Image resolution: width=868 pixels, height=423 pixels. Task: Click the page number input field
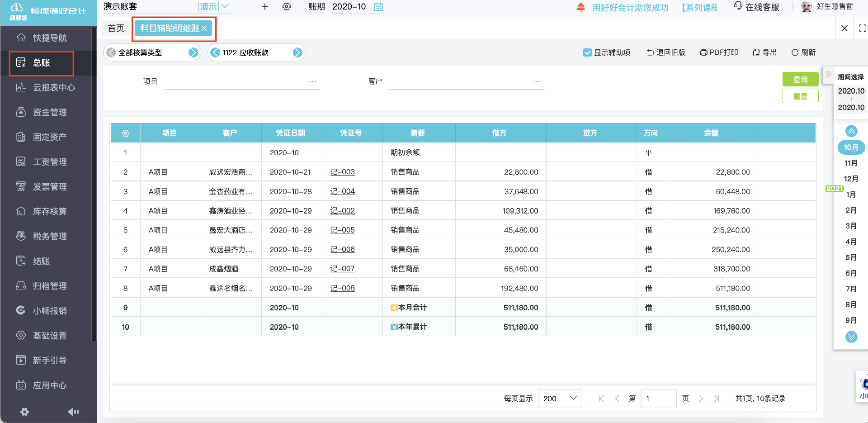coord(658,398)
